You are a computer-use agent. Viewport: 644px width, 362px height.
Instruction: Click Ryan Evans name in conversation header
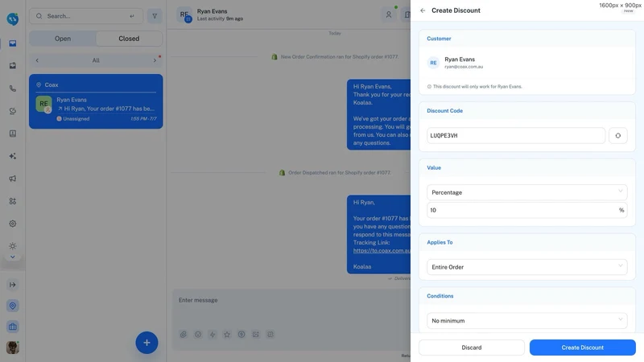(212, 11)
